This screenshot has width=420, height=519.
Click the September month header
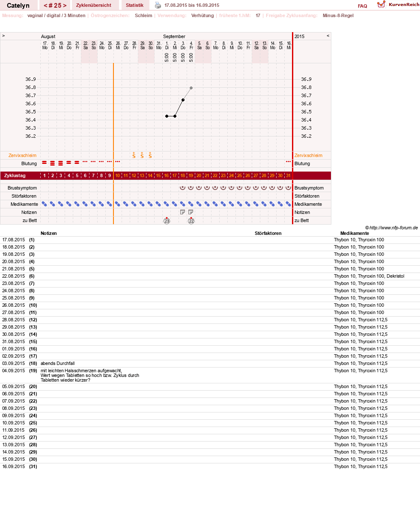[174, 36]
